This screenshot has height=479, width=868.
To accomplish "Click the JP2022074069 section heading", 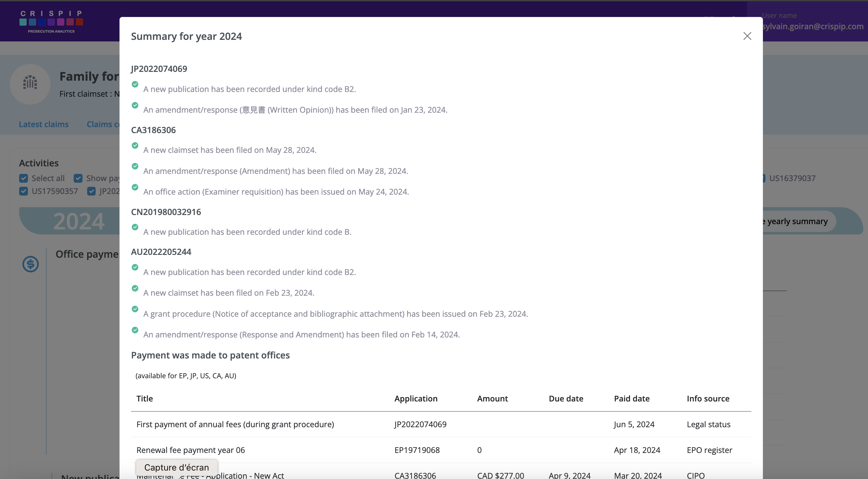I will (x=159, y=69).
